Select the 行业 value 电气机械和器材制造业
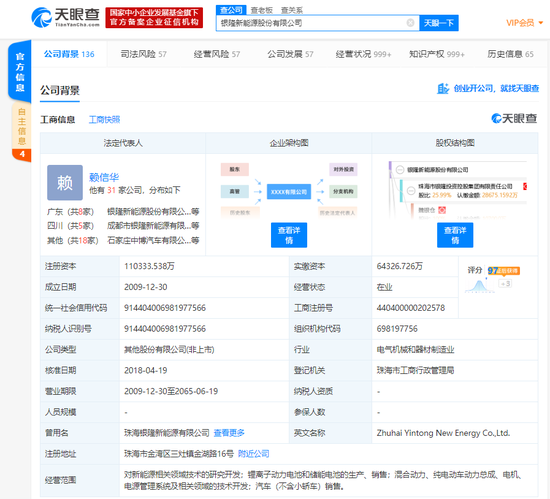The height and width of the screenshot is (499, 550). point(415,350)
